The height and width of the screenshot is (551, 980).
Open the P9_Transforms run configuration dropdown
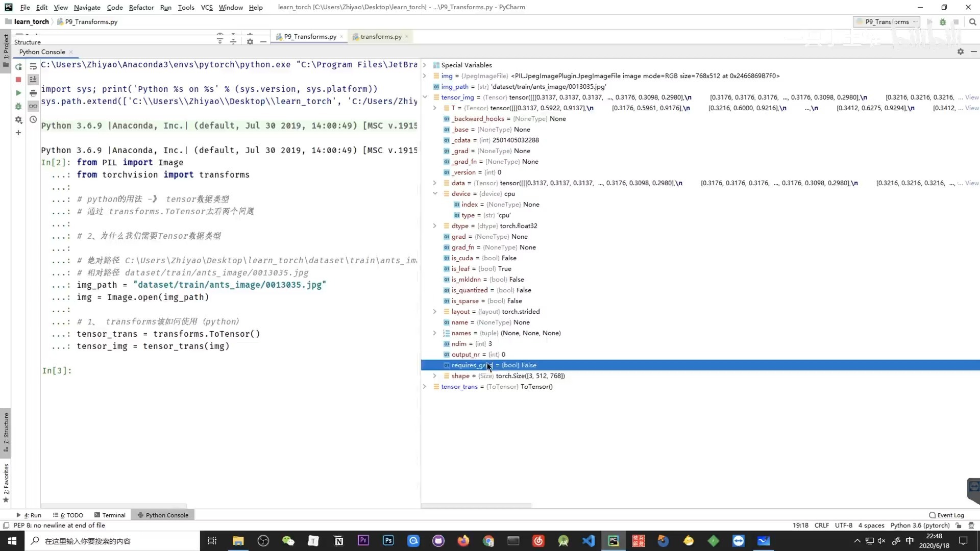(887, 22)
